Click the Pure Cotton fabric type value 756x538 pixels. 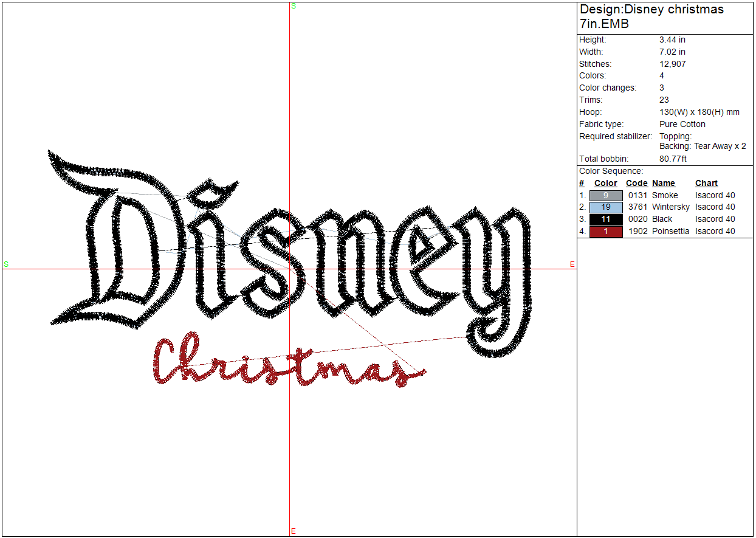click(682, 125)
